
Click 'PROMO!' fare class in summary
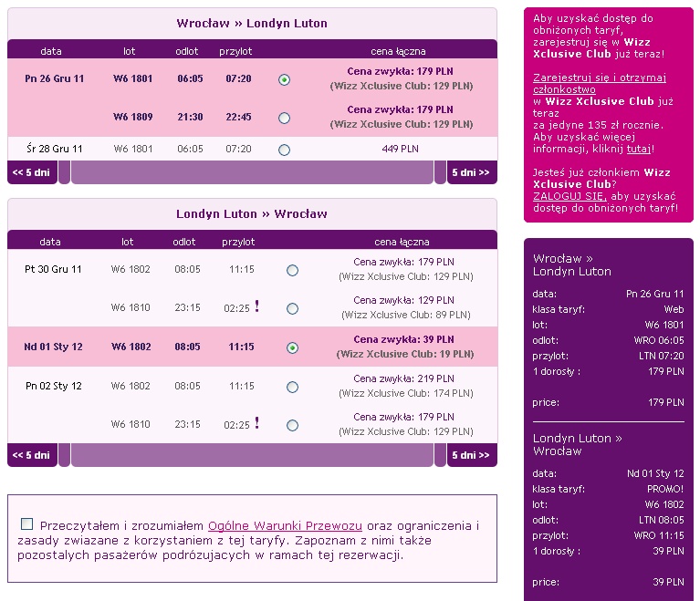665,489
